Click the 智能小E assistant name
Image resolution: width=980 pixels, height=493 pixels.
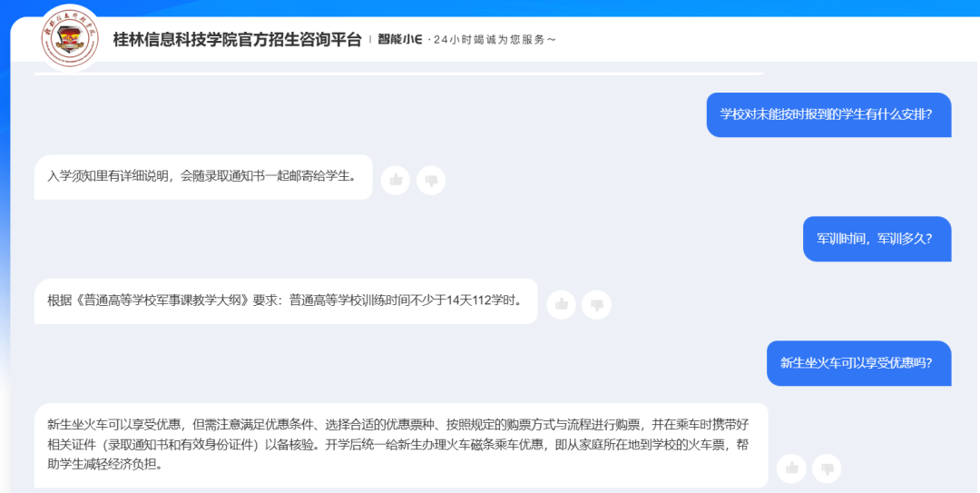point(399,39)
